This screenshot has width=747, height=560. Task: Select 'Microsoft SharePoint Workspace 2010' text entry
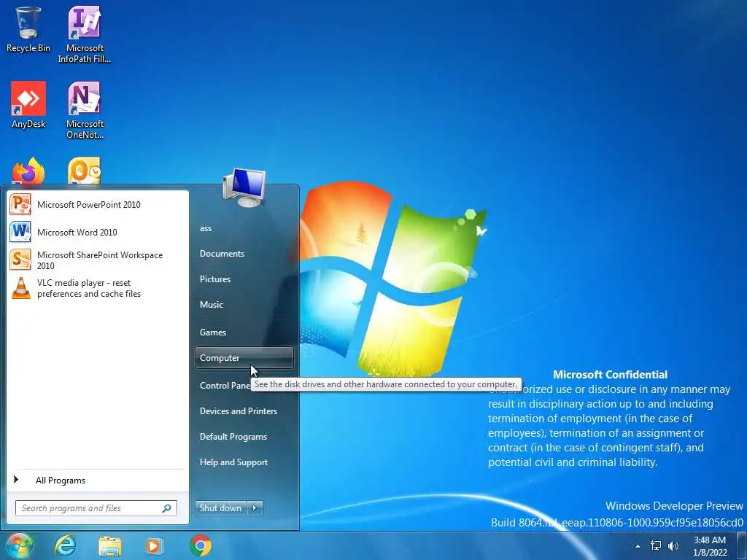tap(99, 260)
